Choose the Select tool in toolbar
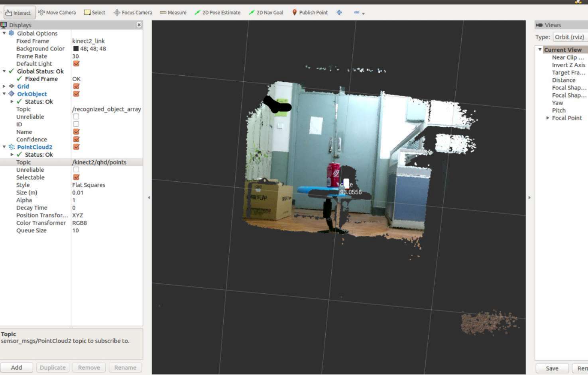This screenshot has width=588, height=375. [94, 12]
